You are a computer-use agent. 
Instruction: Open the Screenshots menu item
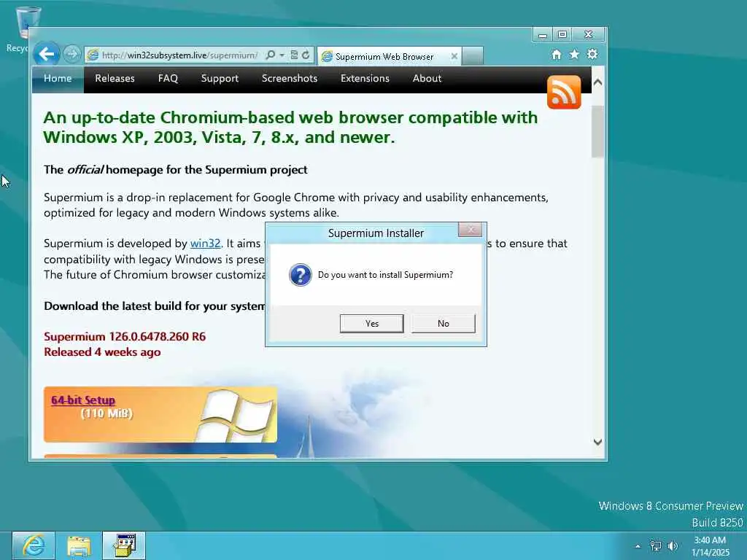pyautogui.click(x=290, y=79)
